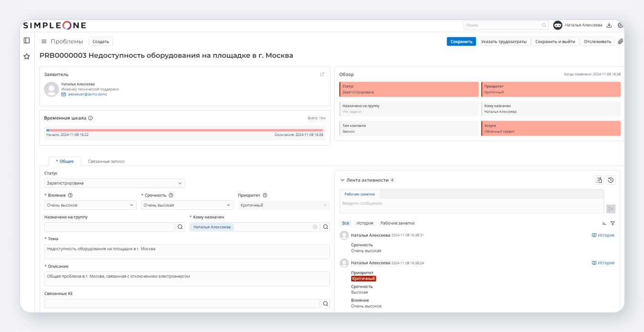This screenshot has height=332, width=644.
Task: Open favorites star icon in sidebar
Action: 27,56
